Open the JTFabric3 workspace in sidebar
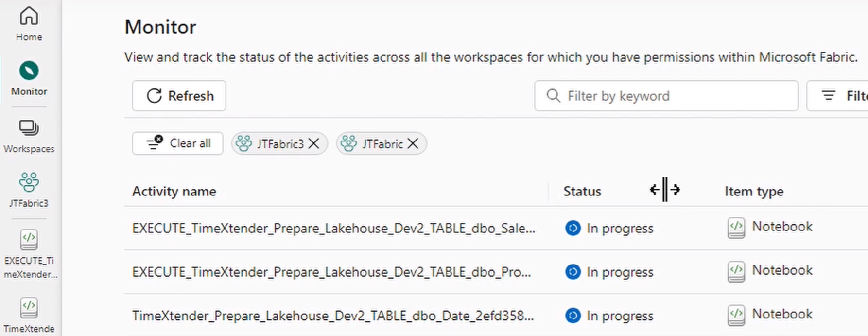 coord(29,190)
